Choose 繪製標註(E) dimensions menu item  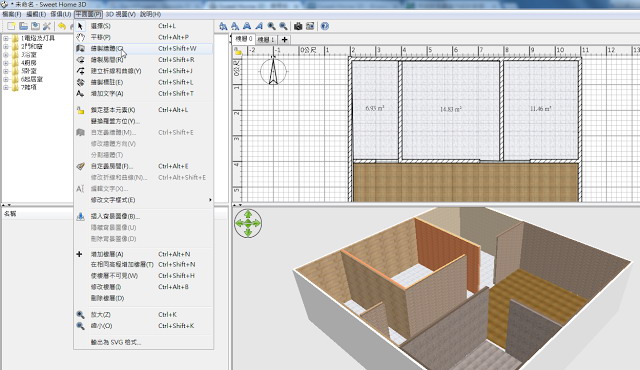[x=143, y=82]
